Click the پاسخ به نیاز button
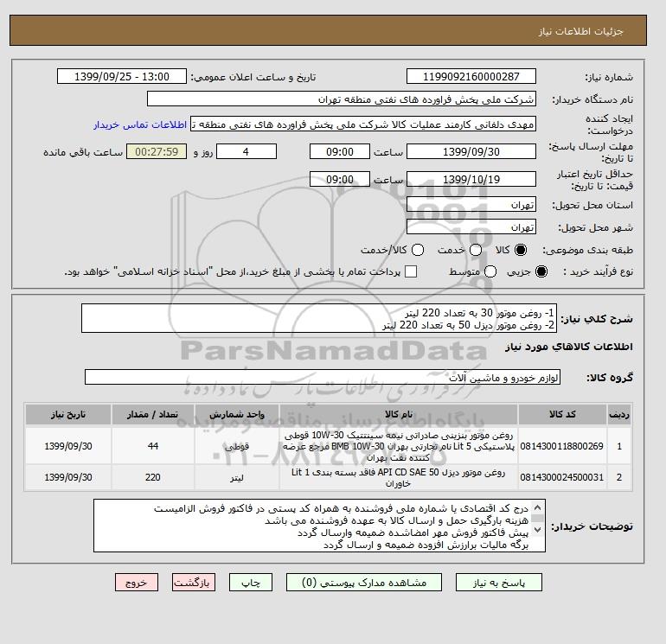 [499, 583]
